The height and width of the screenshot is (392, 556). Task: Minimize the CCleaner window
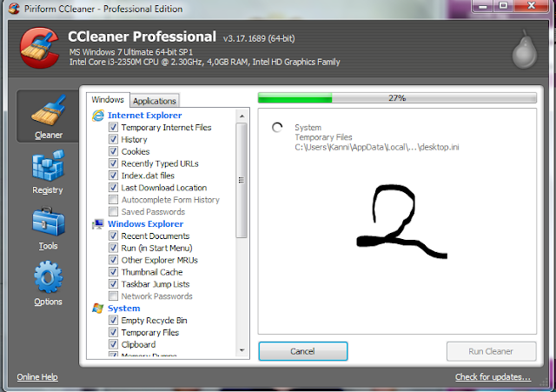(x=483, y=6)
